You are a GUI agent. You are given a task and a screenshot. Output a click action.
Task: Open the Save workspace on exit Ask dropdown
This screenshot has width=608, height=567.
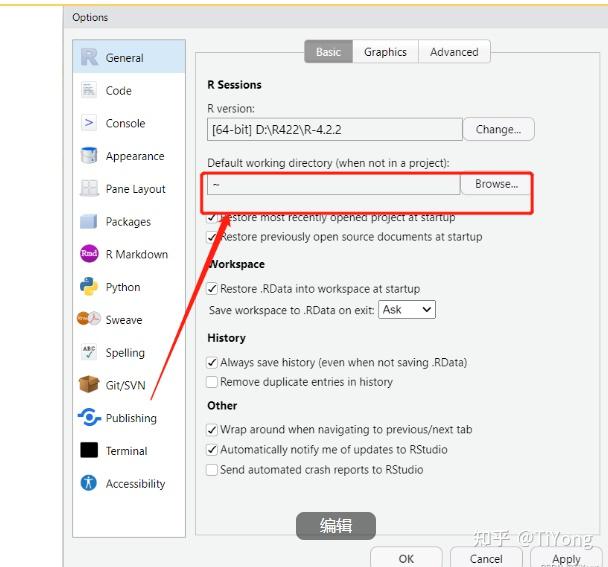coord(407,309)
